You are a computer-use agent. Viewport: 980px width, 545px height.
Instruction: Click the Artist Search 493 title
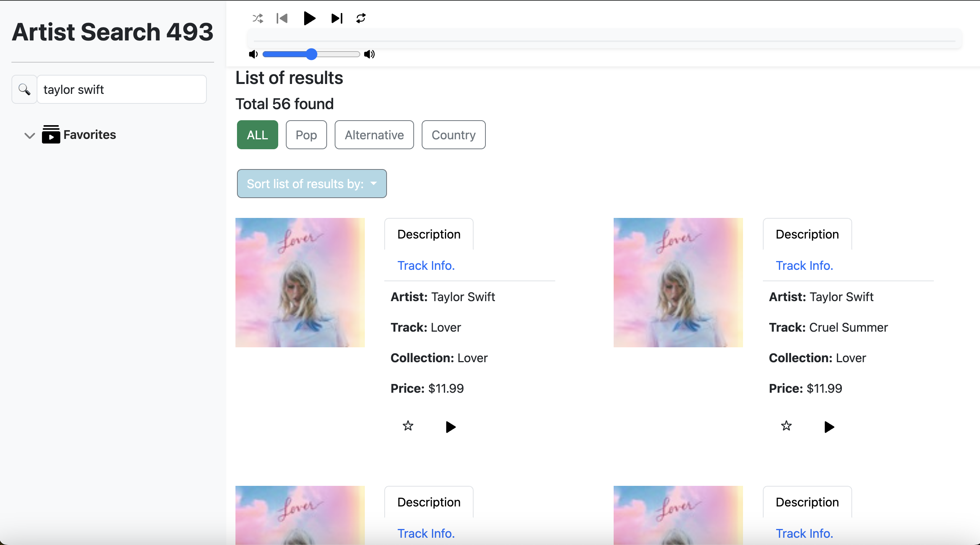click(x=113, y=32)
